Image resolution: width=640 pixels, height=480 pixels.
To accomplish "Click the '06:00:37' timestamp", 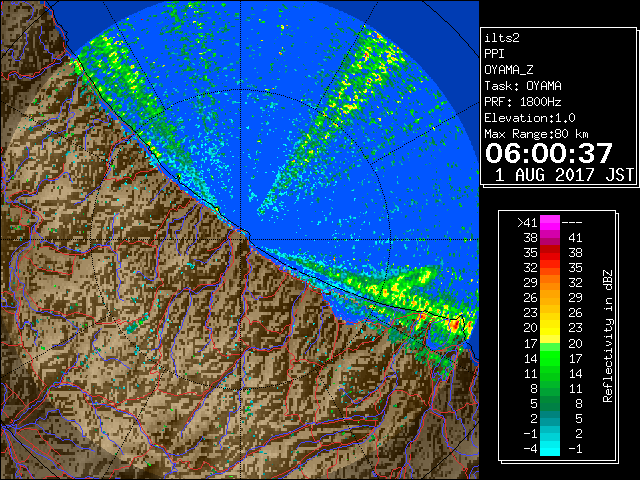I will tap(549, 153).
